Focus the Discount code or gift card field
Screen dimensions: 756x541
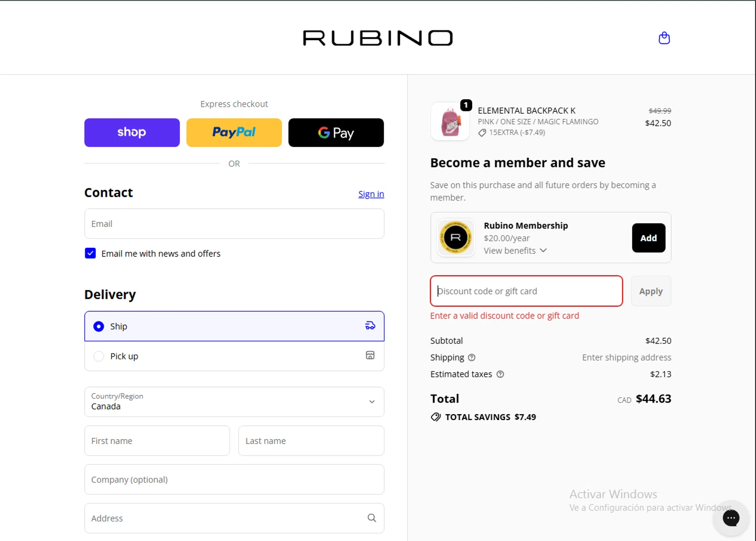coord(526,291)
